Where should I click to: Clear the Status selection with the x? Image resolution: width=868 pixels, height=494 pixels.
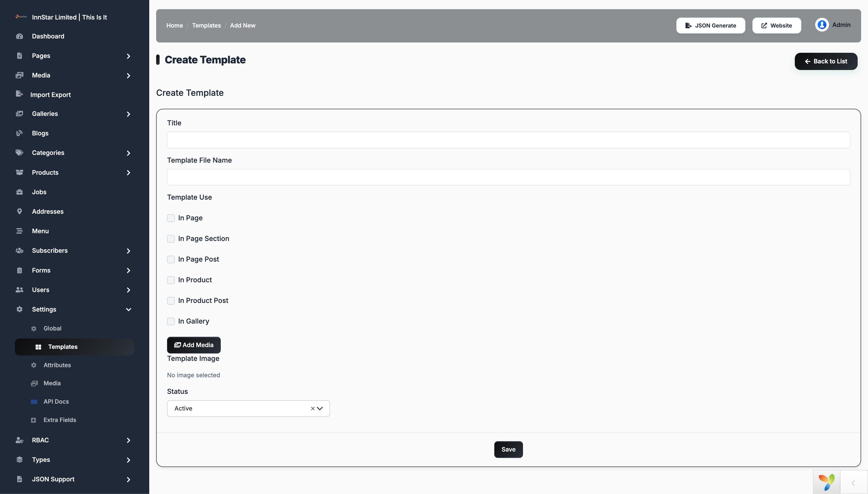coord(313,409)
